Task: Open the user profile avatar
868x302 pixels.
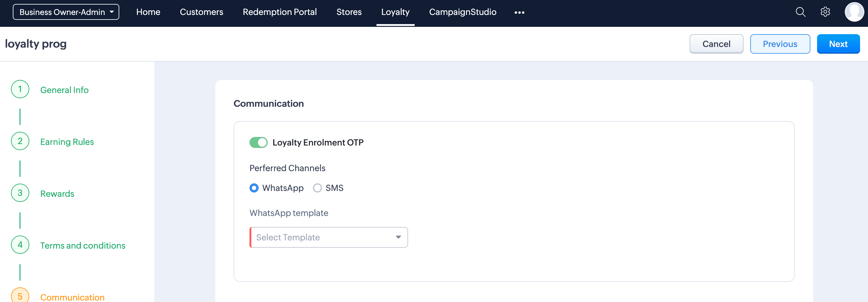Action: point(854,12)
